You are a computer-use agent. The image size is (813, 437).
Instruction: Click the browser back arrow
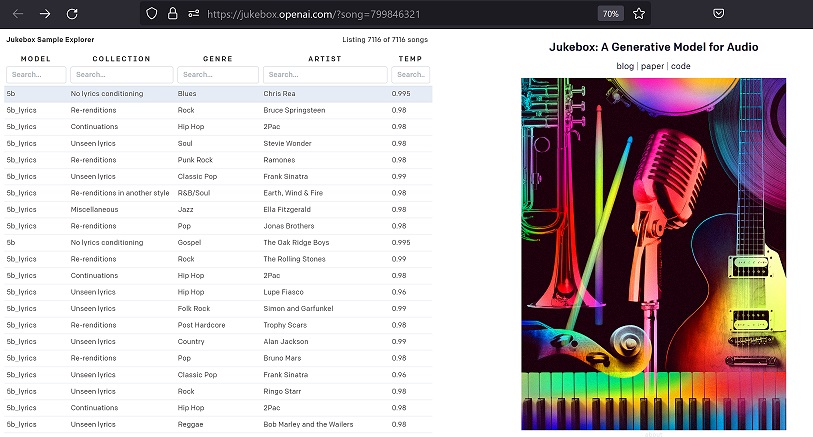click(18, 14)
